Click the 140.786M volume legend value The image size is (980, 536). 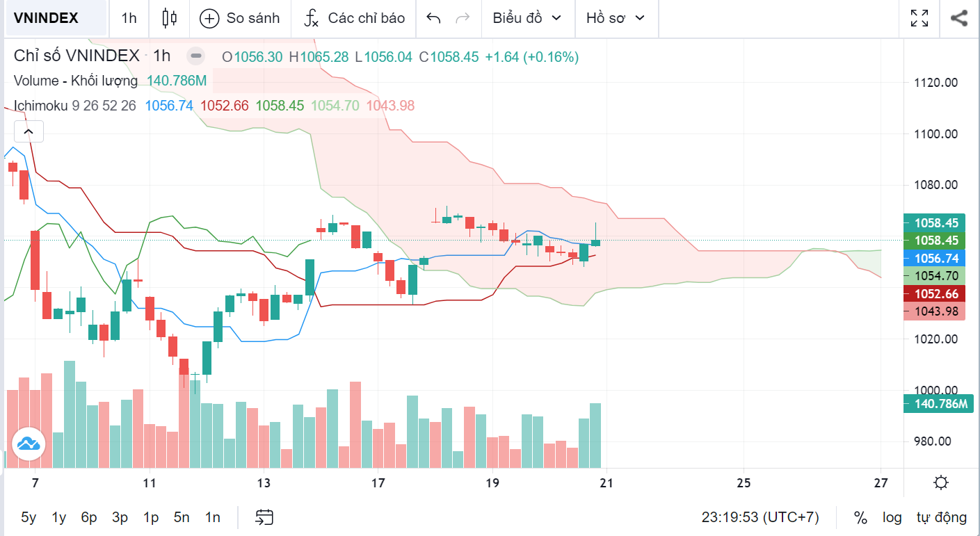click(177, 81)
